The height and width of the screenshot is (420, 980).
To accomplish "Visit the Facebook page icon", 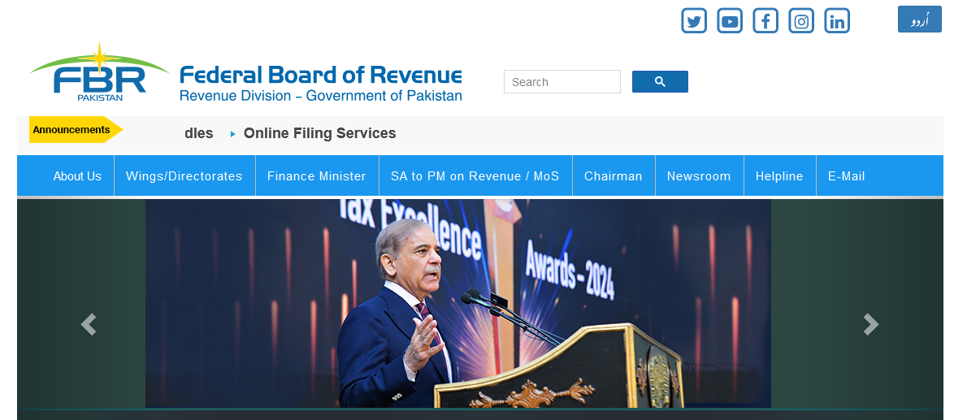I will point(765,21).
